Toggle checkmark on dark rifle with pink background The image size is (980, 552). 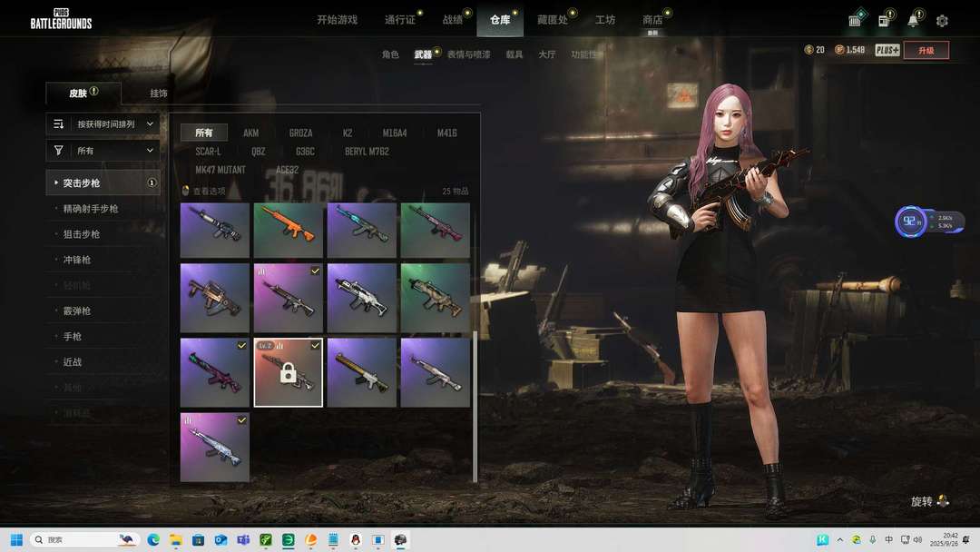pyautogui.click(x=315, y=271)
